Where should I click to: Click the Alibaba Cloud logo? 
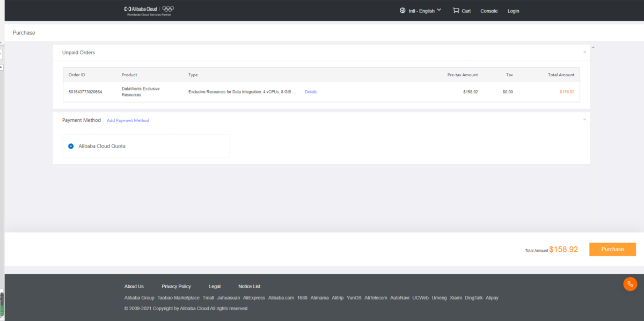pos(141,9)
